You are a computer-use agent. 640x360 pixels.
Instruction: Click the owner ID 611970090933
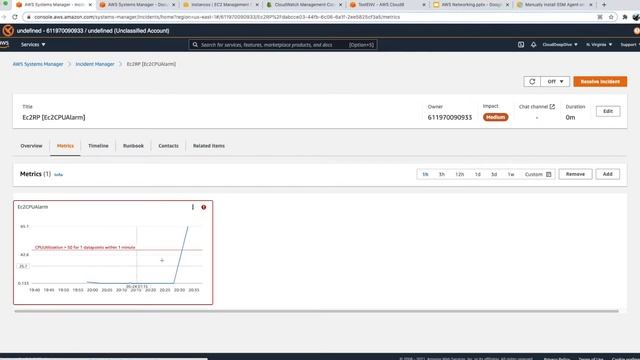point(449,118)
